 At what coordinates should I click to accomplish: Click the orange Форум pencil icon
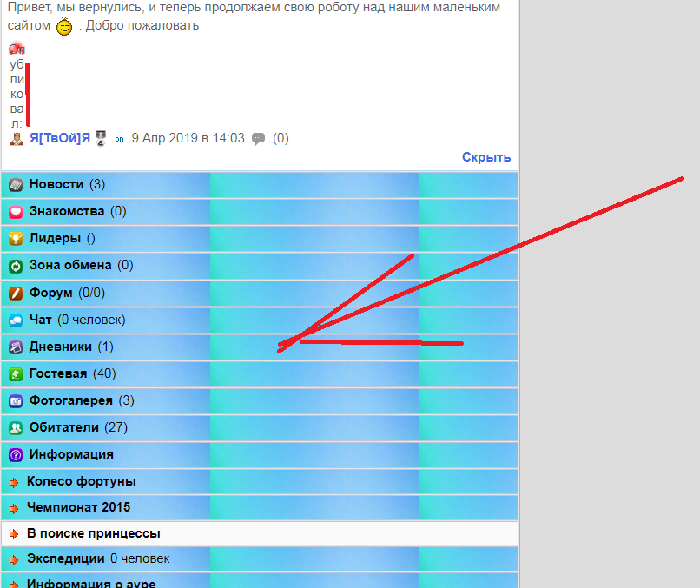[16, 293]
